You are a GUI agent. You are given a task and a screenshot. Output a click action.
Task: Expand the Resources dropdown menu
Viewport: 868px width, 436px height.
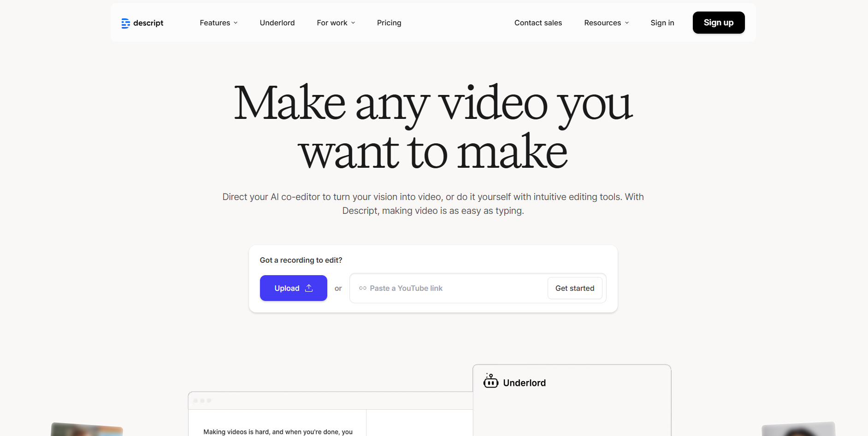click(x=606, y=23)
